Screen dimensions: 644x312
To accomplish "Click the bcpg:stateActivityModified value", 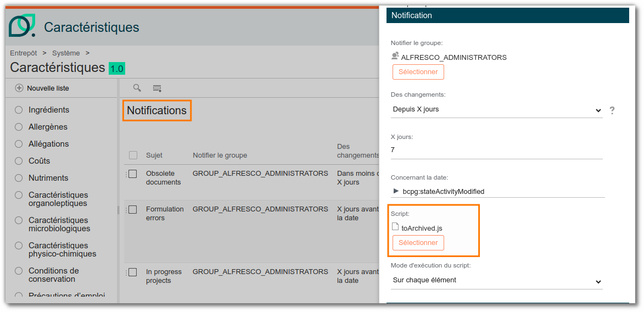I will 444,191.
